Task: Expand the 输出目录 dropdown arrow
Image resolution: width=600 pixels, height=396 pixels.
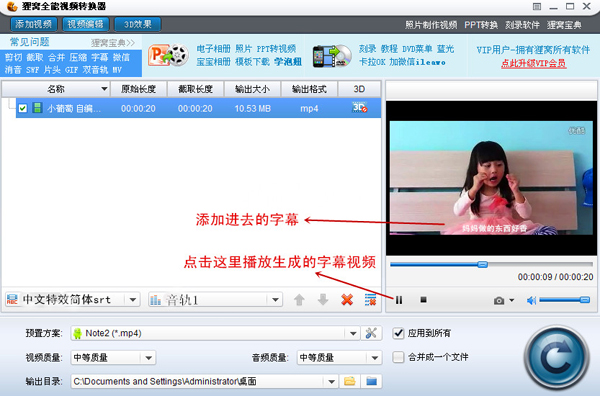Action: coord(331,381)
